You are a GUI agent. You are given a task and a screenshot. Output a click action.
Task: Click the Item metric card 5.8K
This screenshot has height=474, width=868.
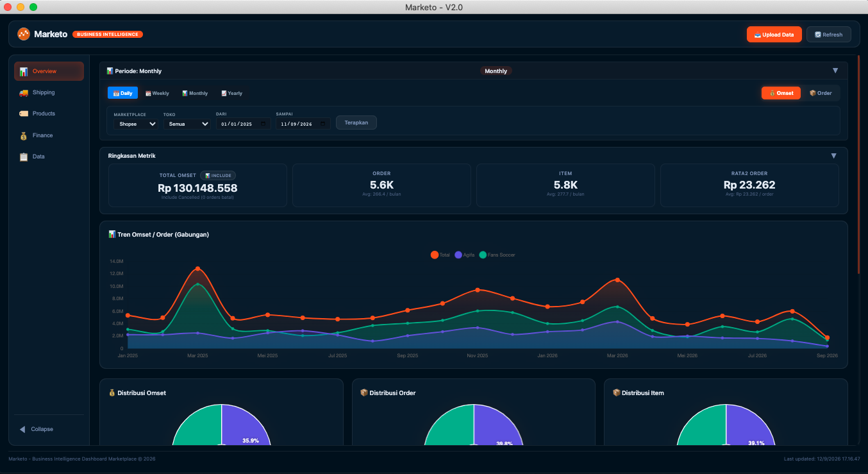tap(565, 185)
